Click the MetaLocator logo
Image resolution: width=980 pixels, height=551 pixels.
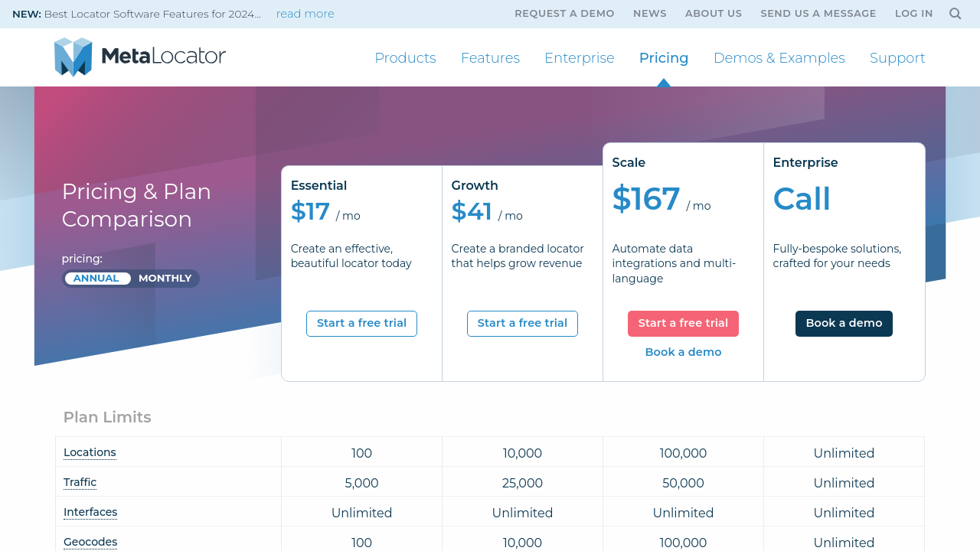(x=140, y=57)
